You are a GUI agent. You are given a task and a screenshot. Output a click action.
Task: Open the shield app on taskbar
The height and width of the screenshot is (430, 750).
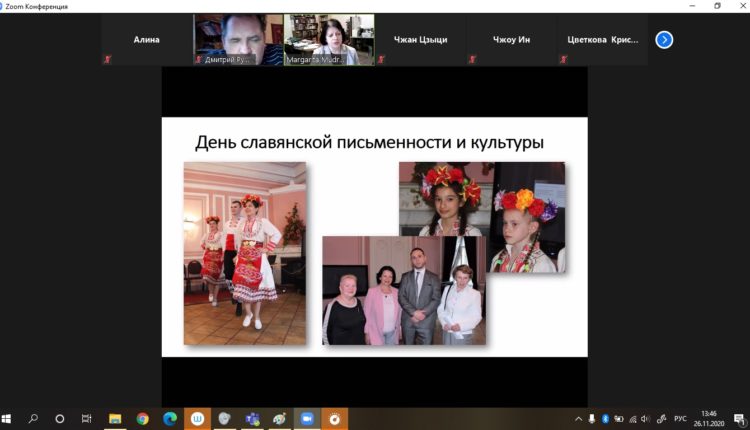pos(224,419)
